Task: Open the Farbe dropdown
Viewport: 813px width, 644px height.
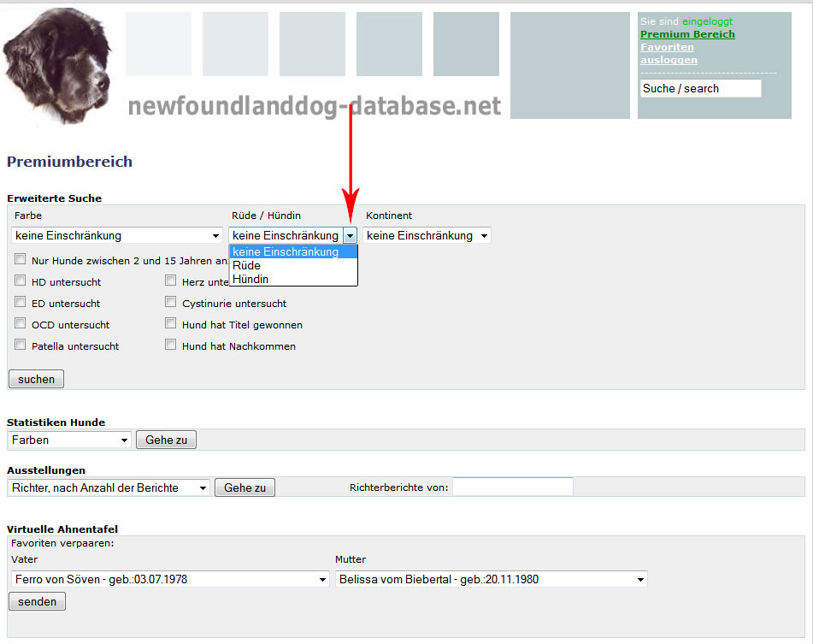Action: (x=118, y=235)
